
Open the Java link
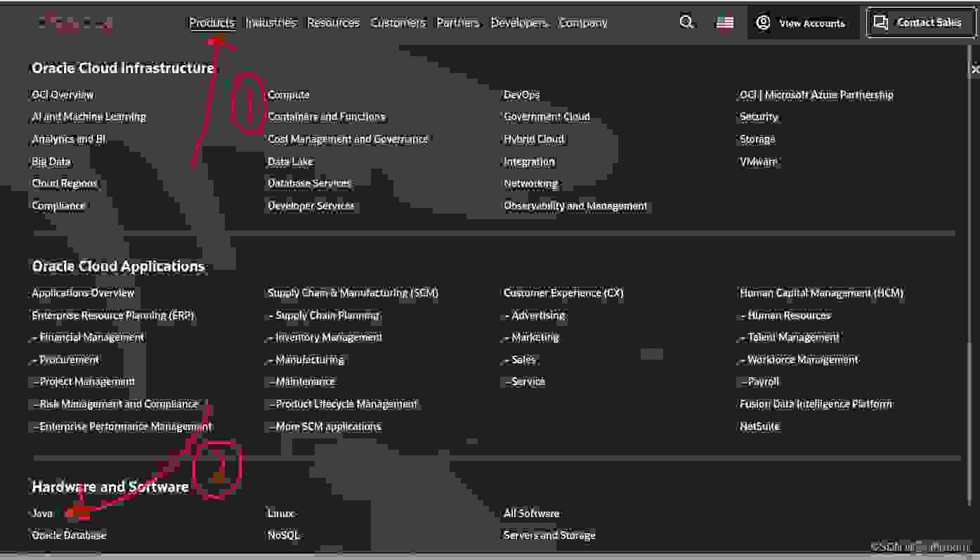(x=42, y=514)
